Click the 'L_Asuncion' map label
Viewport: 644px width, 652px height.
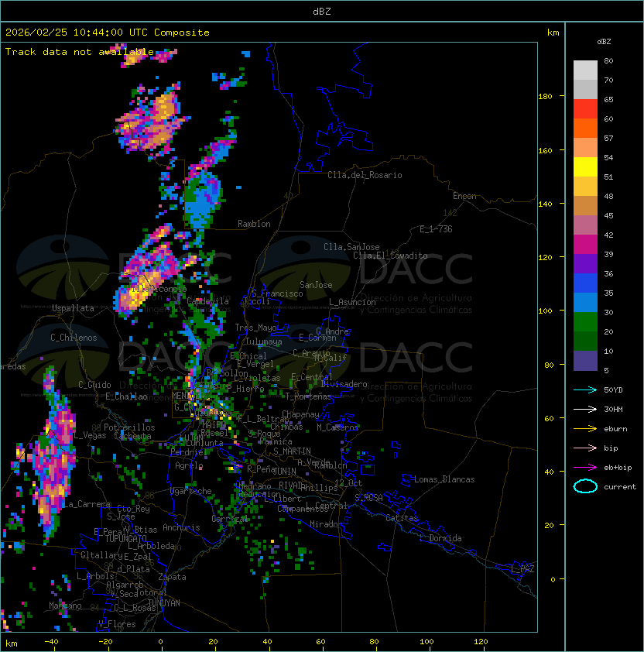tap(352, 302)
